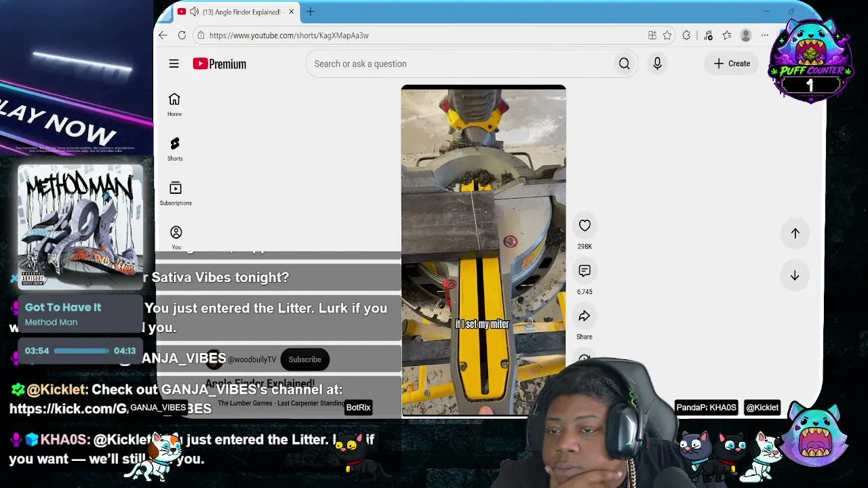View site information lock icon
The image size is (868, 488).
pos(200,35)
